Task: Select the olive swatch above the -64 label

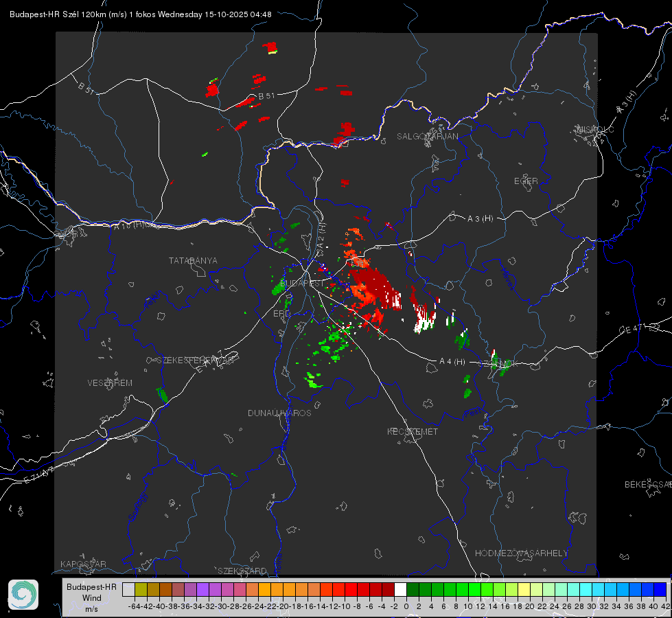Action: [141, 589]
